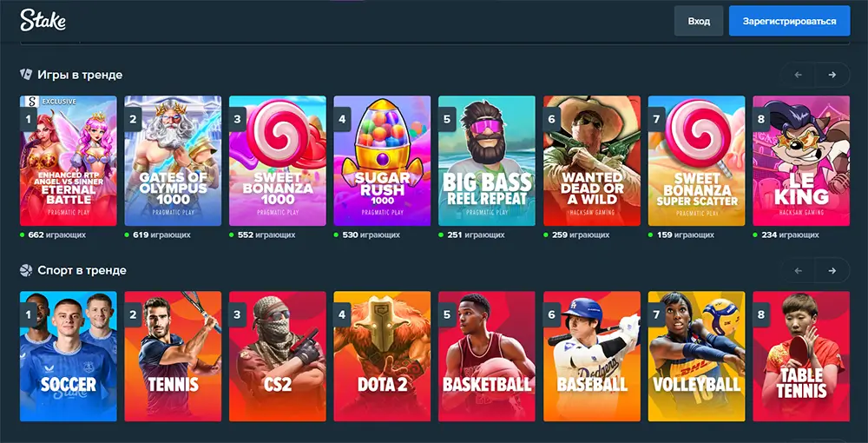The image size is (868, 443).
Task: Open the Table Tennis sport tile
Action: click(801, 356)
